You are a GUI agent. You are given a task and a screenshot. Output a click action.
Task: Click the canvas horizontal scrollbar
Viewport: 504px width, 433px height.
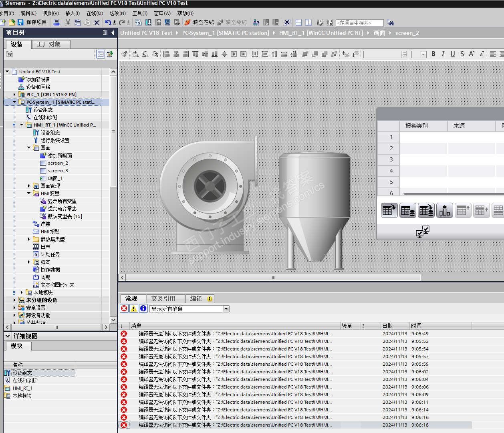(x=274, y=278)
